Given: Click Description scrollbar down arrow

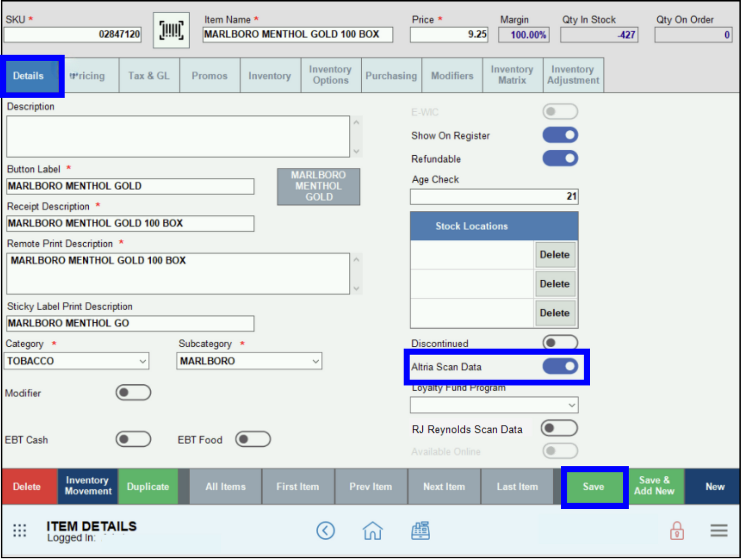Looking at the screenshot, I should (357, 151).
